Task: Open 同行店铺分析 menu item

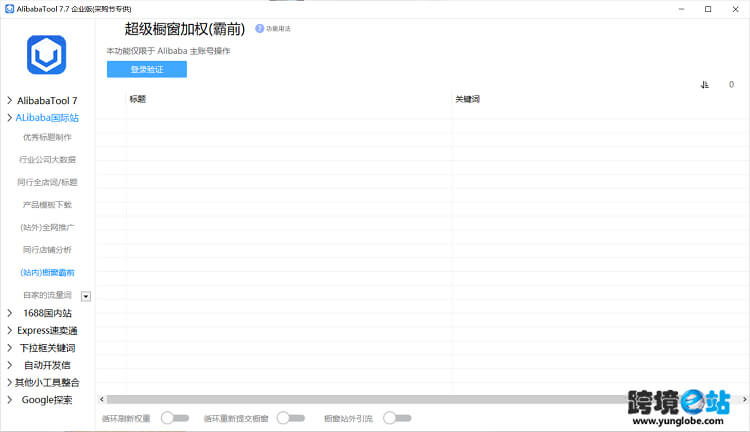Action: pos(47,250)
